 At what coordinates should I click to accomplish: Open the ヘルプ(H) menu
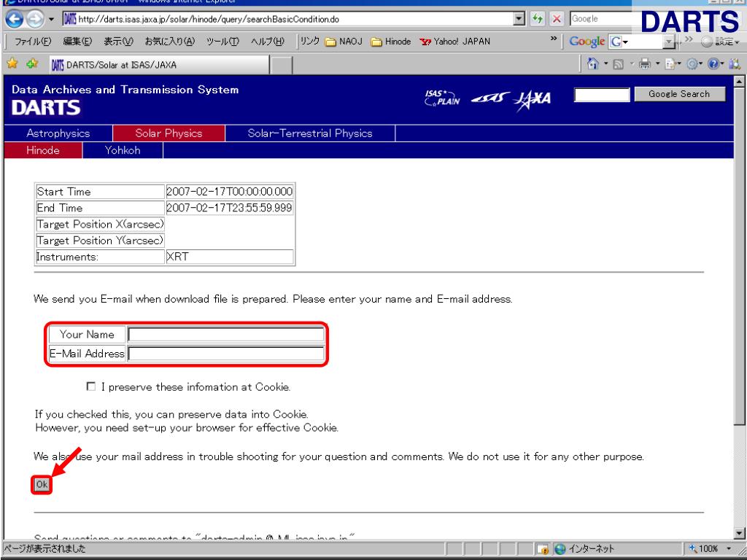tap(267, 42)
